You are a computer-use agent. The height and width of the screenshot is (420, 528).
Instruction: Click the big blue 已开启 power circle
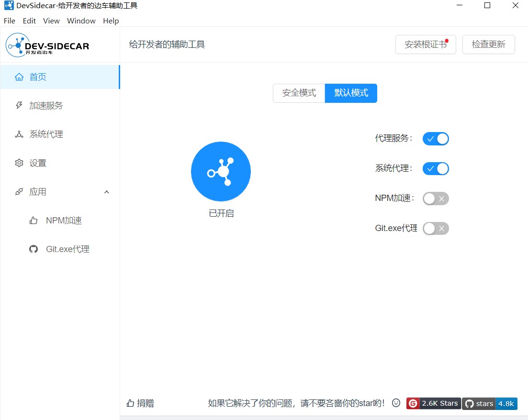coord(221,171)
